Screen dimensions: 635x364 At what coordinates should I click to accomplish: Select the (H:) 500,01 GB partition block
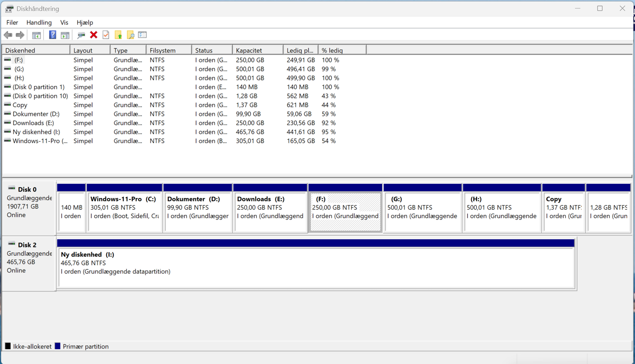tap(502, 208)
